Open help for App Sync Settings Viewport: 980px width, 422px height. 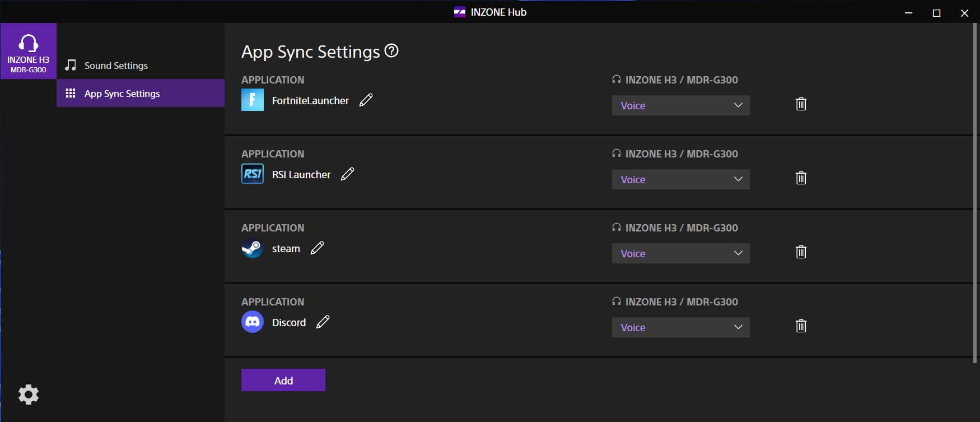(392, 51)
